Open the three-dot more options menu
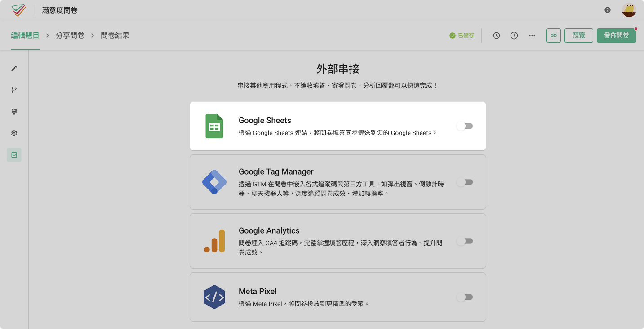Image resolution: width=644 pixels, height=329 pixels. click(x=532, y=36)
